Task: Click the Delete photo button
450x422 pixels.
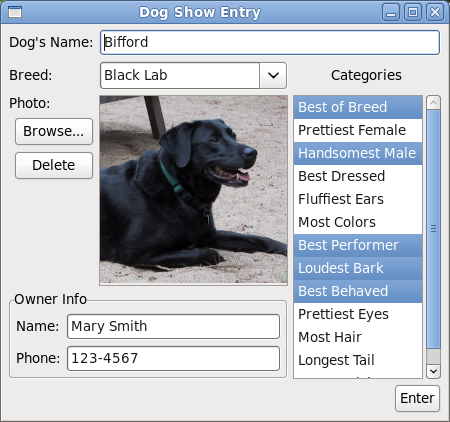Action: (x=54, y=165)
